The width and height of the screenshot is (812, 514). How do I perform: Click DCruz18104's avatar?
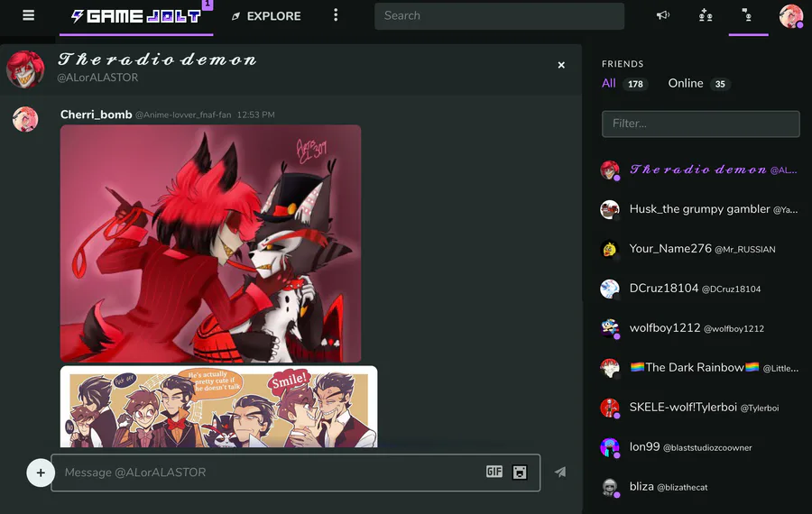pyautogui.click(x=610, y=289)
